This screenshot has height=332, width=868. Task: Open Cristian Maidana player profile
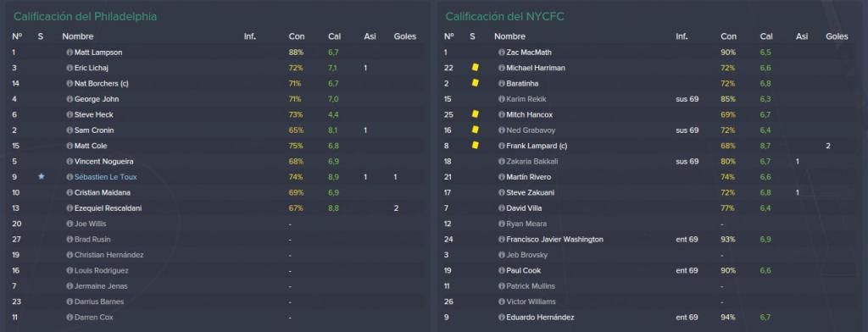tap(98, 193)
